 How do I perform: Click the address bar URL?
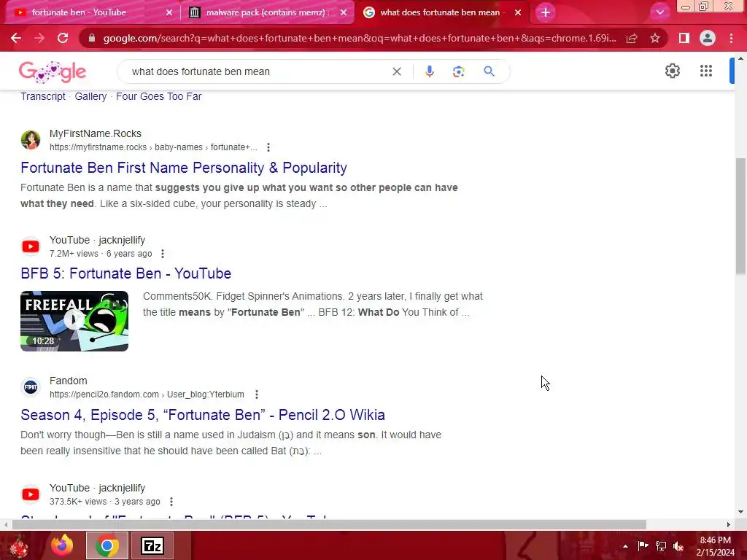click(360, 38)
